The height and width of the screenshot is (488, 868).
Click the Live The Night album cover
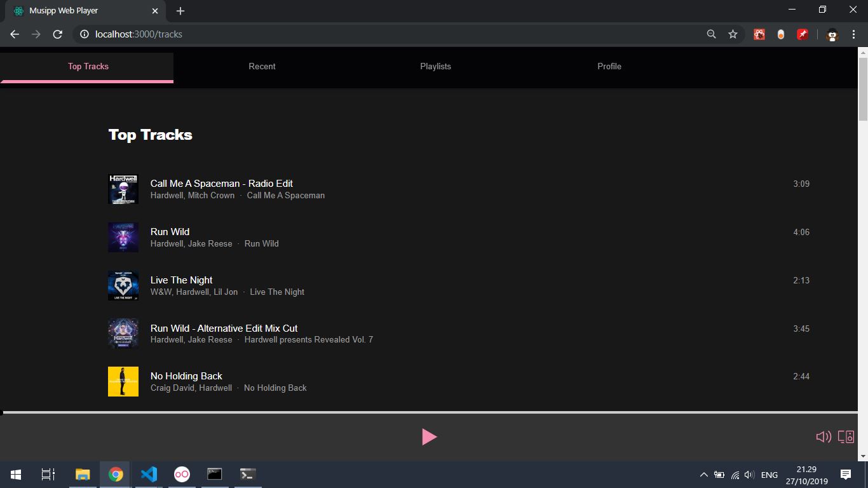coord(123,285)
